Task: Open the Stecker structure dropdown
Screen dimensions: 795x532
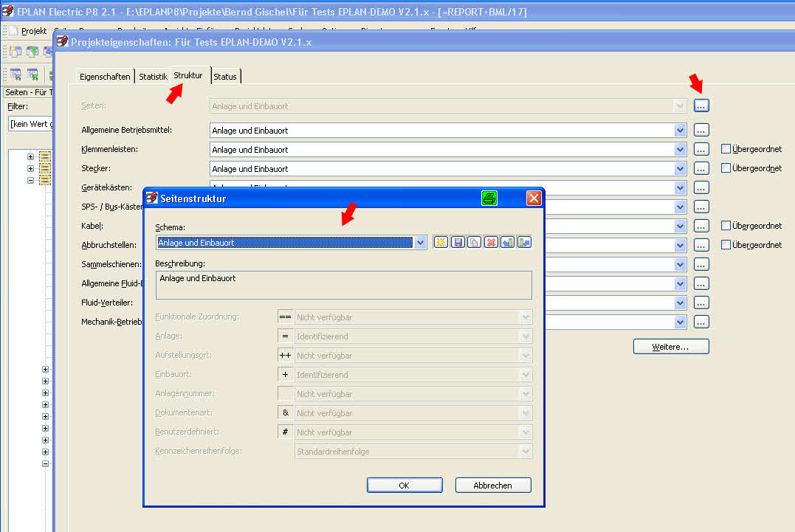Action: 680,169
